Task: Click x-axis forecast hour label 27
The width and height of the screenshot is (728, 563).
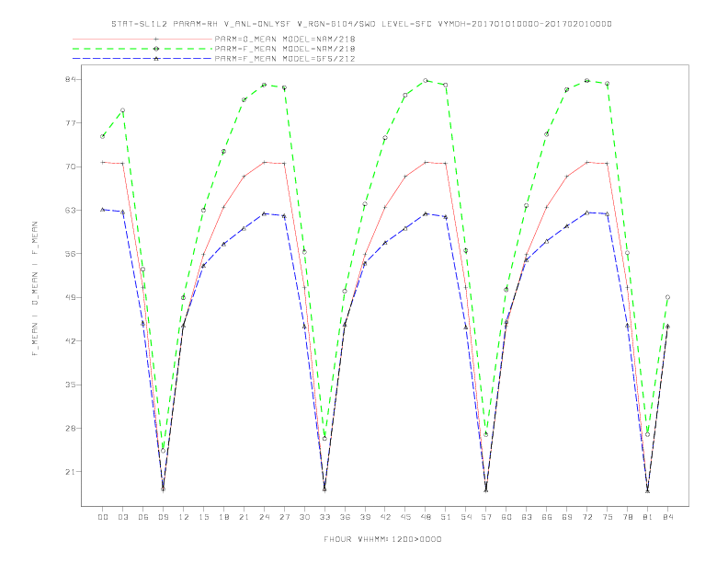Action: coord(285,517)
